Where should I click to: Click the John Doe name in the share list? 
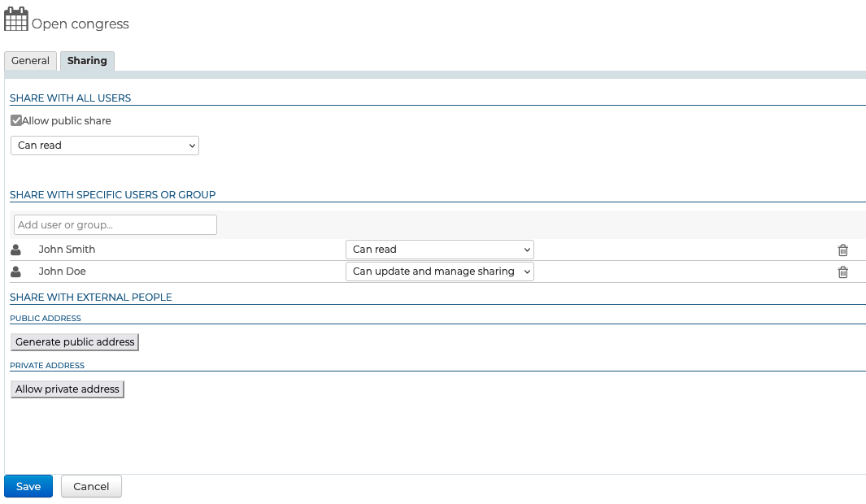(62, 272)
